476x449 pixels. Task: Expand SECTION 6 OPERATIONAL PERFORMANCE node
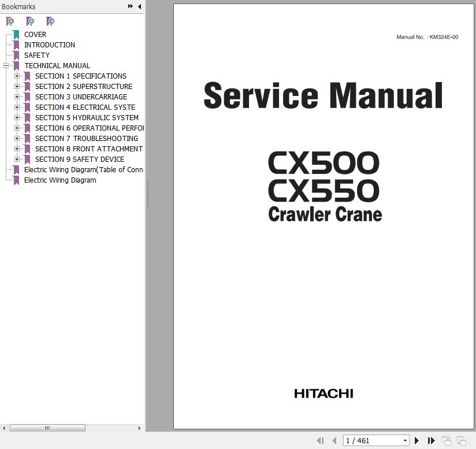tap(17, 128)
